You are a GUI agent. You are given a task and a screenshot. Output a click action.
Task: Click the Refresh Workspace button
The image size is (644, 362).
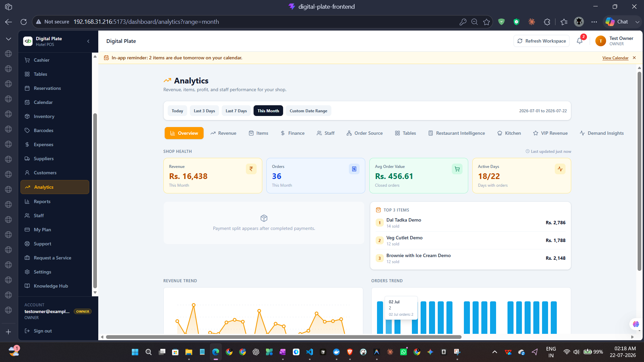point(541,41)
